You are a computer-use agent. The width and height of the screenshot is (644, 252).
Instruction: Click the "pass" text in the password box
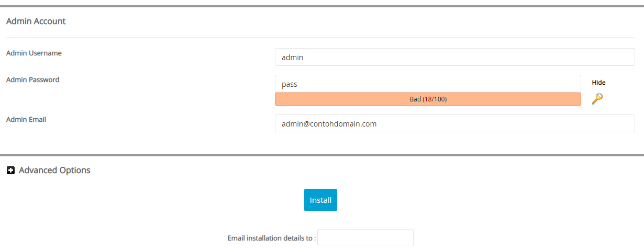tap(290, 84)
